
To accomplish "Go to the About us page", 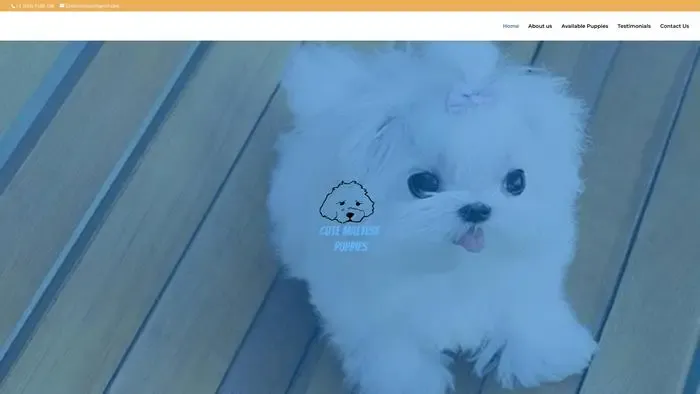I will (x=540, y=26).
